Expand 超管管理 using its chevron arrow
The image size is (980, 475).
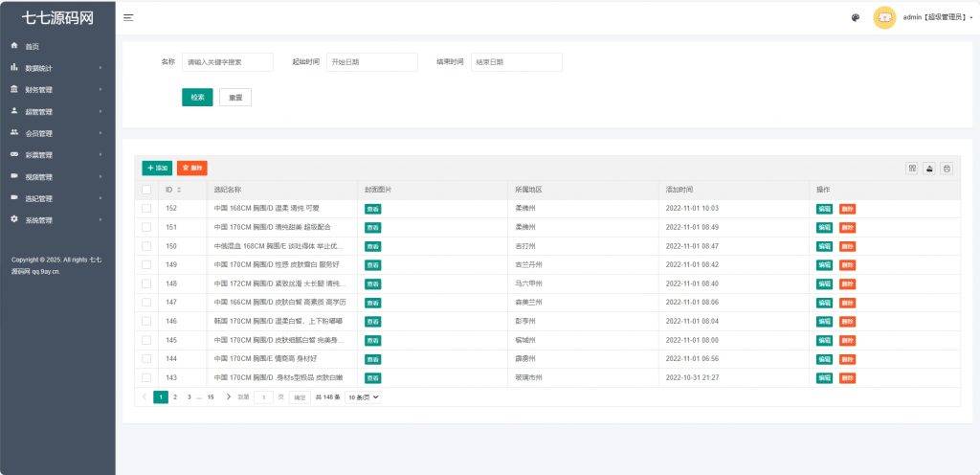pyautogui.click(x=100, y=112)
